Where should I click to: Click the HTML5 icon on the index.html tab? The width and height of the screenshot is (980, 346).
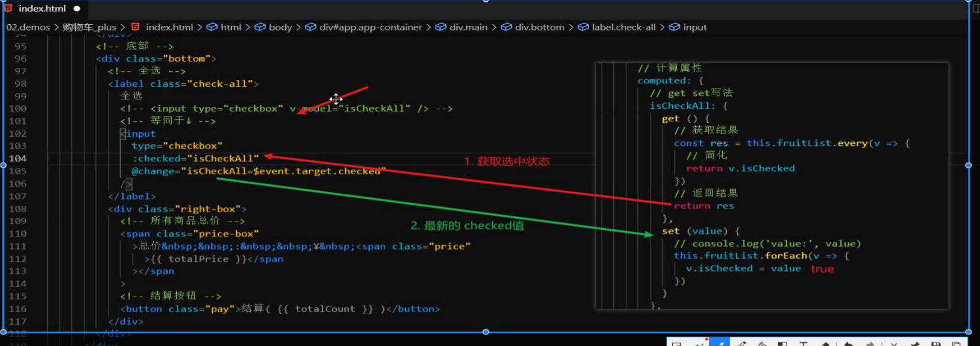(x=9, y=9)
